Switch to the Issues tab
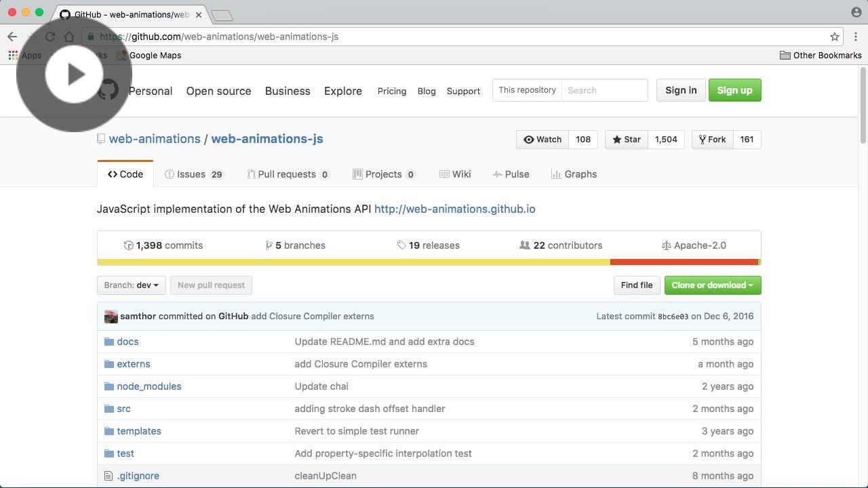868x488 pixels. tap(193, 174)
